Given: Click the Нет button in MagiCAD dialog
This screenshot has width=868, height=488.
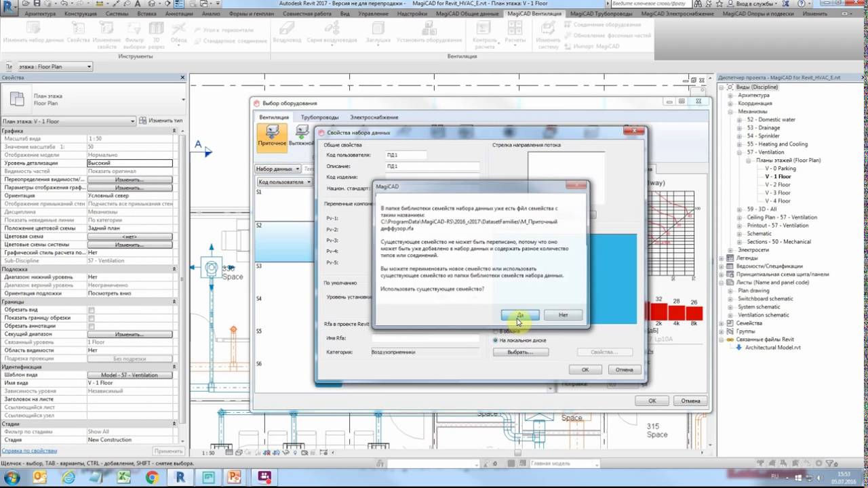Looking at the screenshot, I should (x=563, y=315).
